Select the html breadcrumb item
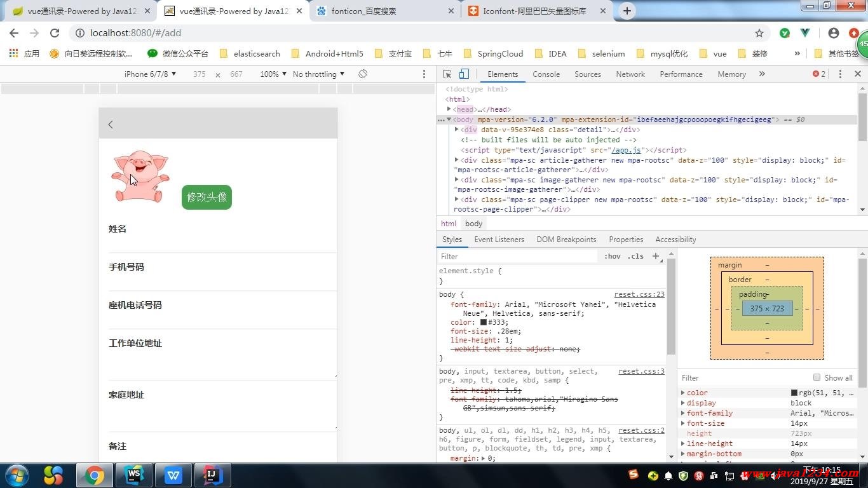 (449, 224)
